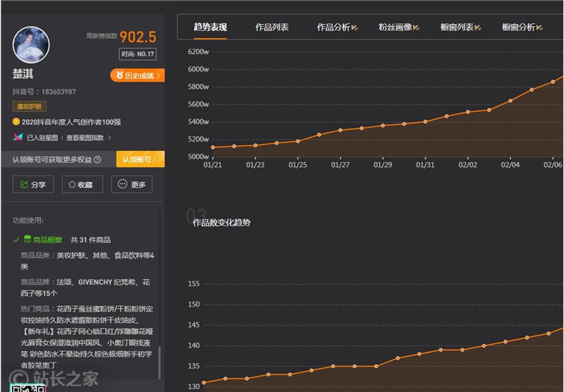Click the 已入驻星图 text
Screen dimensions: 564x392
tap(42, 137)
